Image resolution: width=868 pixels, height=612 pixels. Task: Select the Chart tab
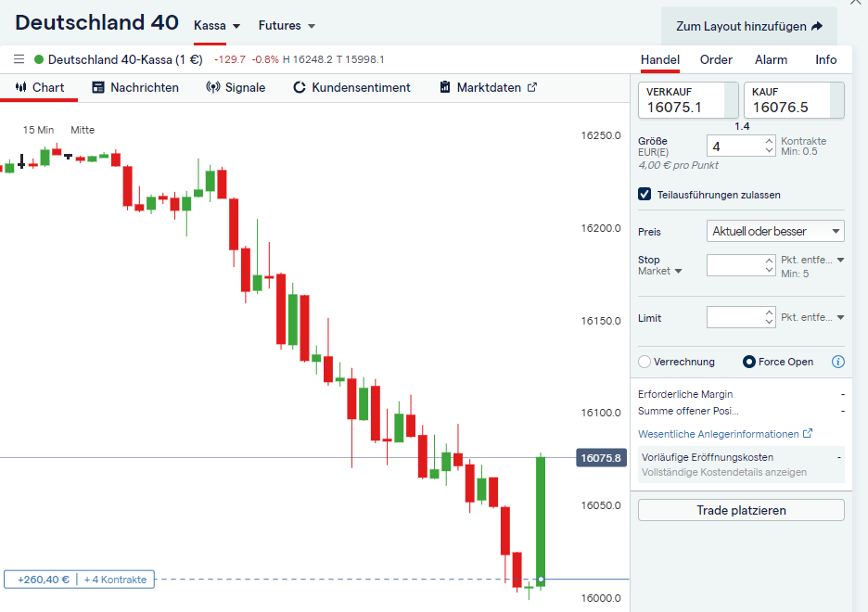[x=40, y=87]
